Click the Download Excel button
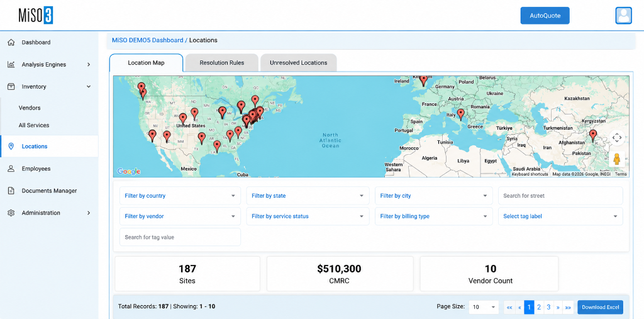This screenshot has width=644, height=319. click(600, 307)
